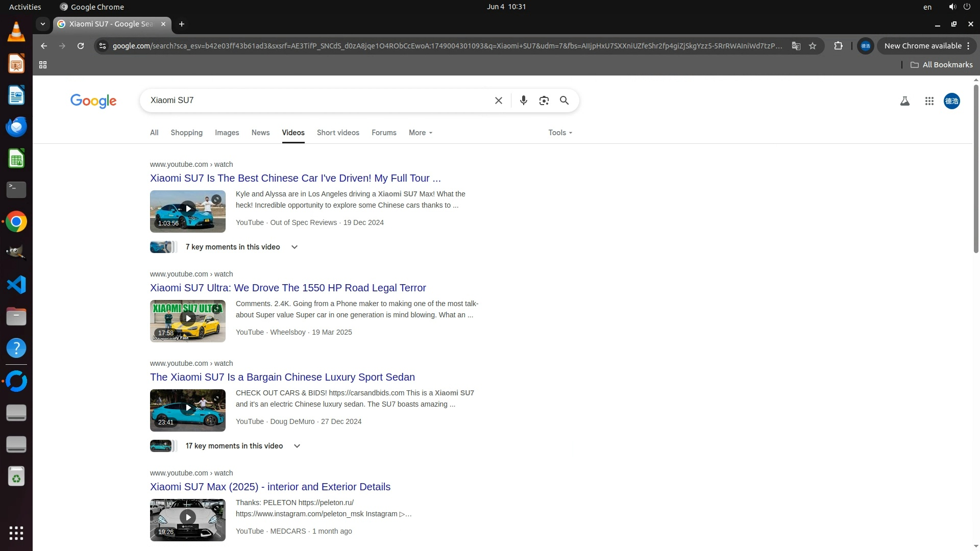Open Search Labs flask icon
The width and height of the screenshot is (980, 551).
tap(904, 101)
